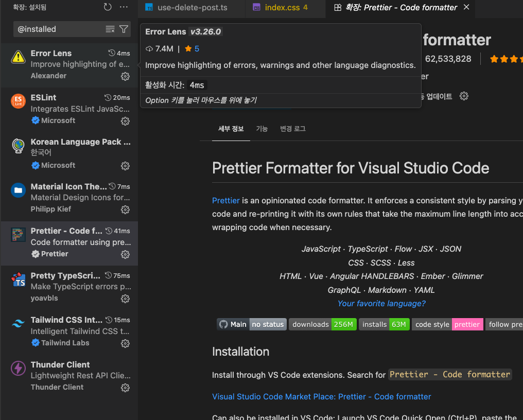Viewport: 523px width, 420px height.
Task: Open the ESLint manage gear menu
Action: tap(125, 121)
